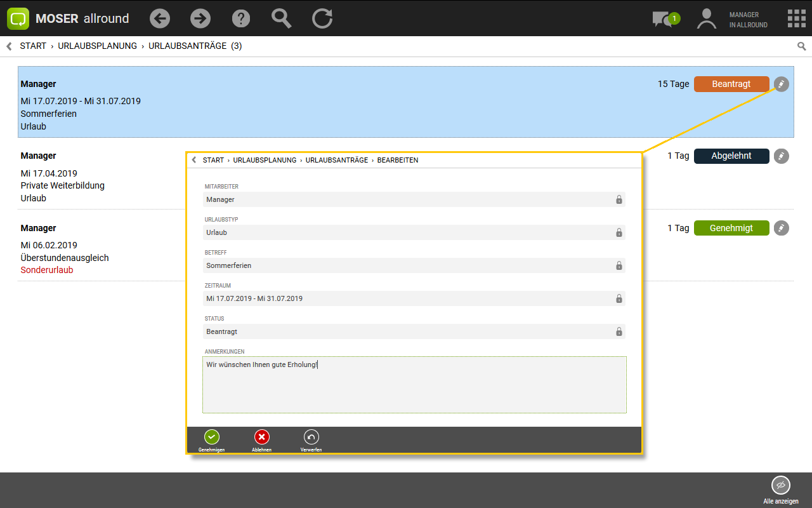Toggle Alle anzeigen visibility
This screenshot has width=812, height=508.
click(780, 486)
